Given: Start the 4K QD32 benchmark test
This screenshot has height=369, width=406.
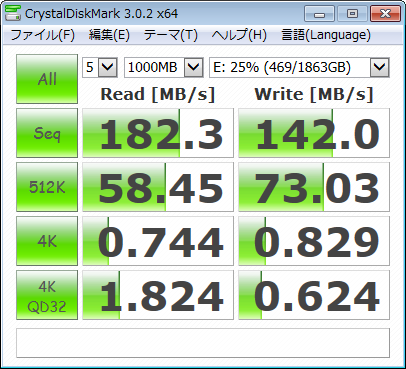Looking at the screenshot, I should (x=47, y=295).
